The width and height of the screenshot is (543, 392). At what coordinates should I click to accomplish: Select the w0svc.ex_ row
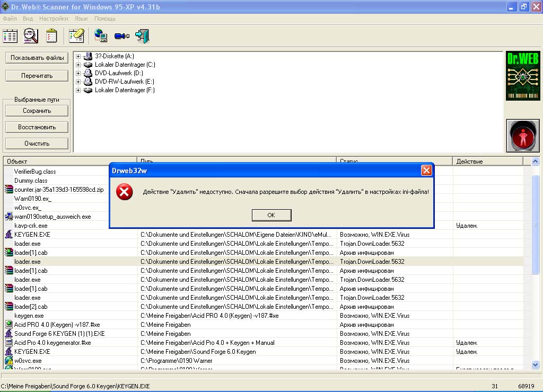coord(28,208)
